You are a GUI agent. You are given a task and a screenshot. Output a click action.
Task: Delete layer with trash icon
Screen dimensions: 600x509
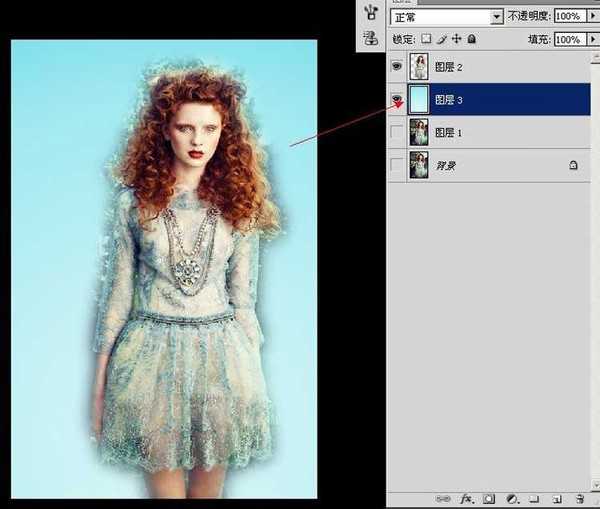tap(578, 497)
